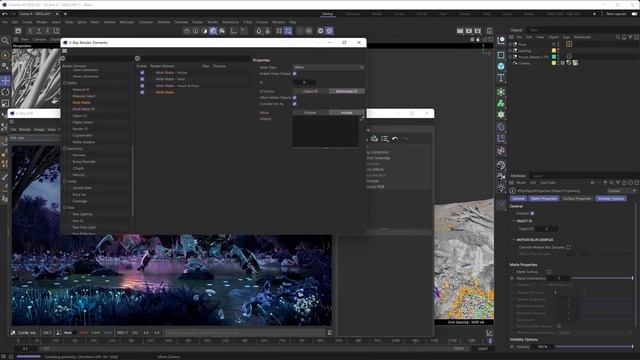The image size is (640, 360).
Task: Expand the Flora object in Object Manager
Action: tap(510, 44)
